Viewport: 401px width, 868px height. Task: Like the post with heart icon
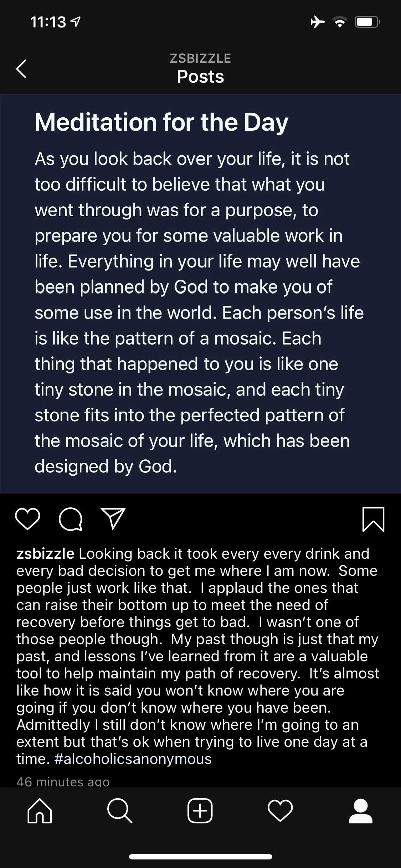point(27,519)
